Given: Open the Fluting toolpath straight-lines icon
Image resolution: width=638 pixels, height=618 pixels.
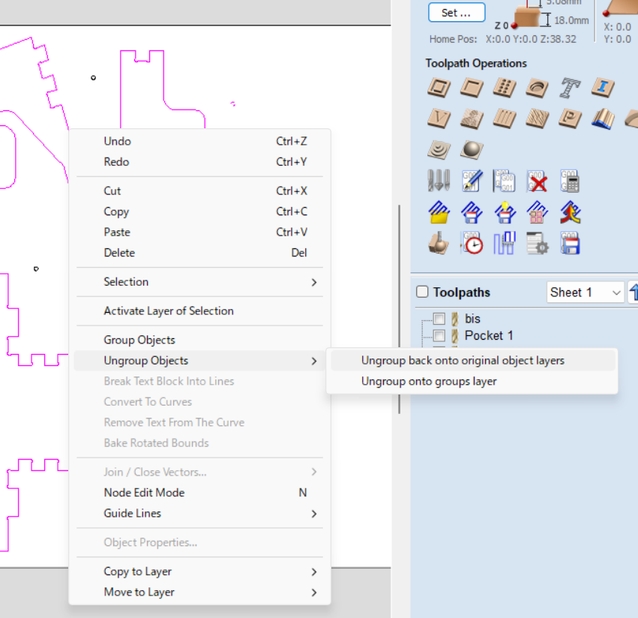Looking at the screenshot, I should [505, 118].
